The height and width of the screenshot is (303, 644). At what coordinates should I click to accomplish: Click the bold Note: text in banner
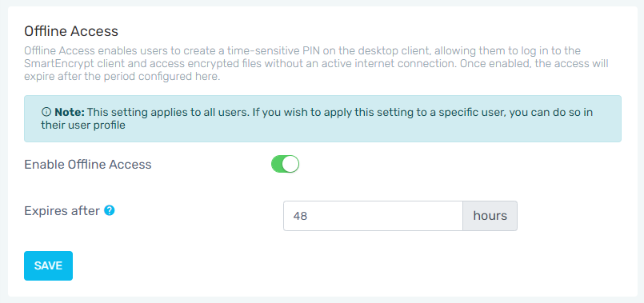[70, 112]
